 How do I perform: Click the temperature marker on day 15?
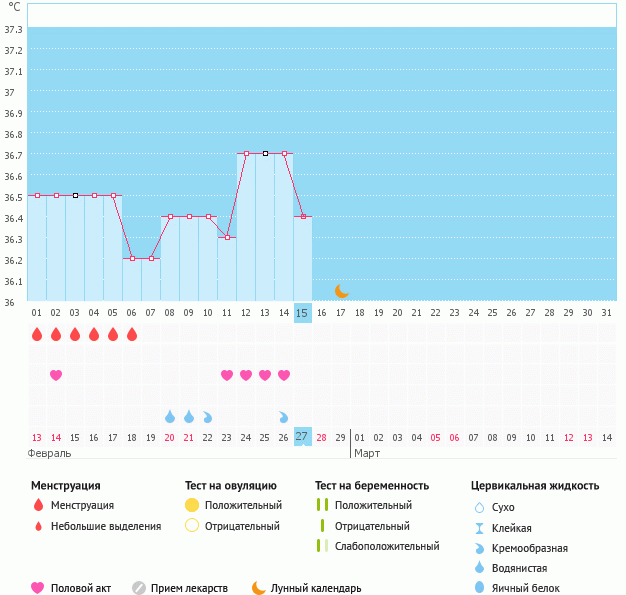point(303,216)
